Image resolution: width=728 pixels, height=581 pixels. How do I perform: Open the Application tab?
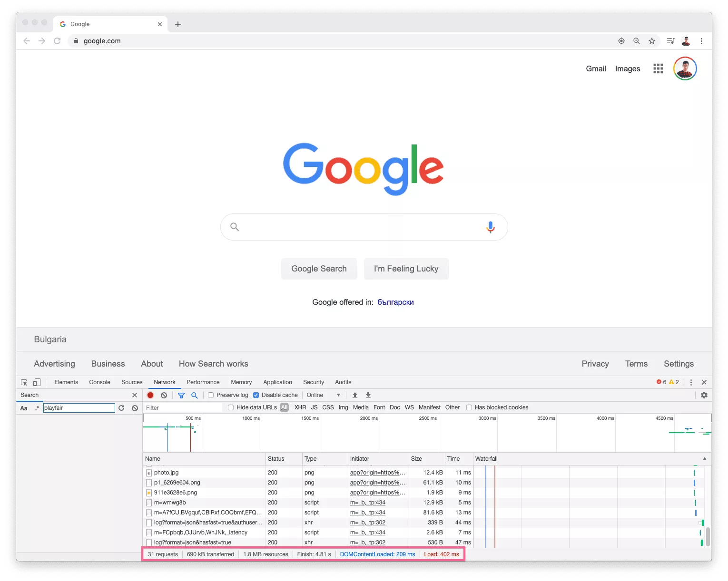coord(277,382)
